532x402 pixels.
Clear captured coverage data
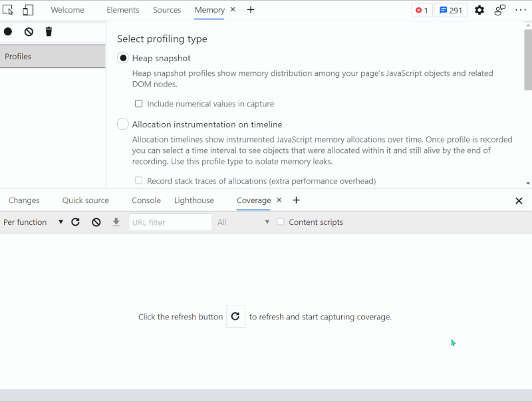tap(96, 222)
